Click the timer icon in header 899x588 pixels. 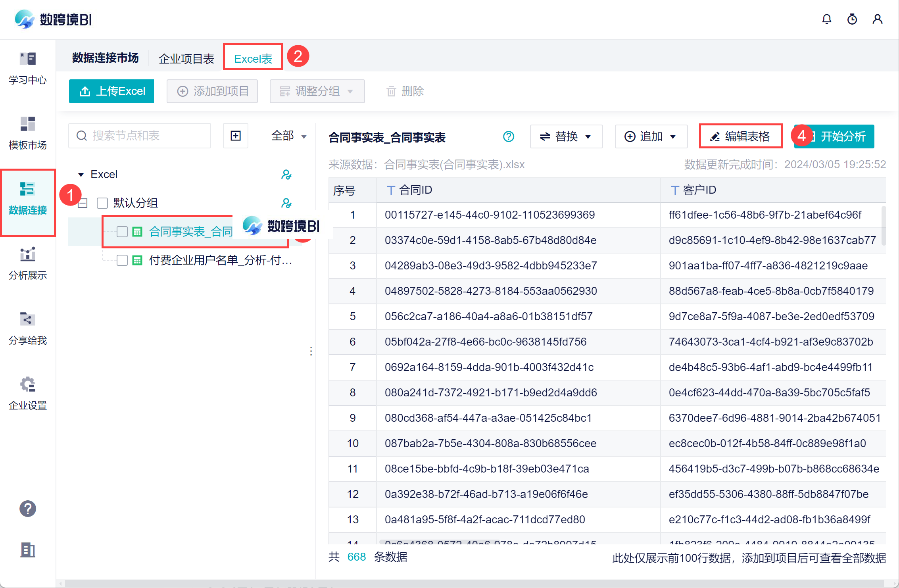852,19
